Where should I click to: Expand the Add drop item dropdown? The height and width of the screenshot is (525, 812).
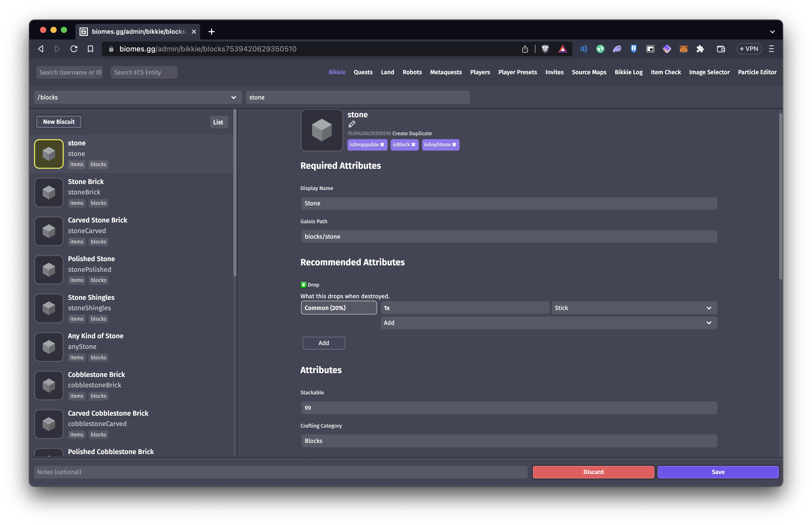[x=548, y=322]
